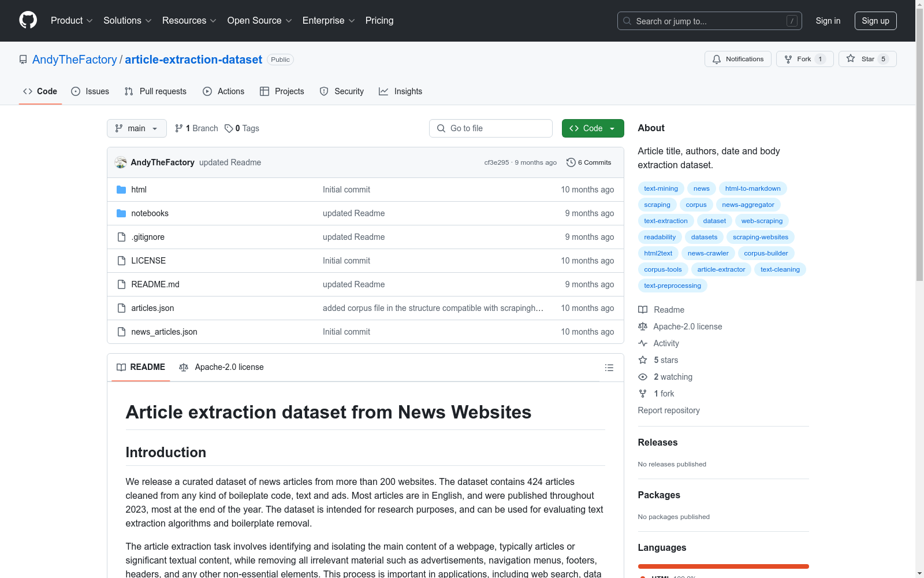This screenshot has height=578, width=924.
Task: Click the articles.json file icon
Action: [x=121, y=308]
